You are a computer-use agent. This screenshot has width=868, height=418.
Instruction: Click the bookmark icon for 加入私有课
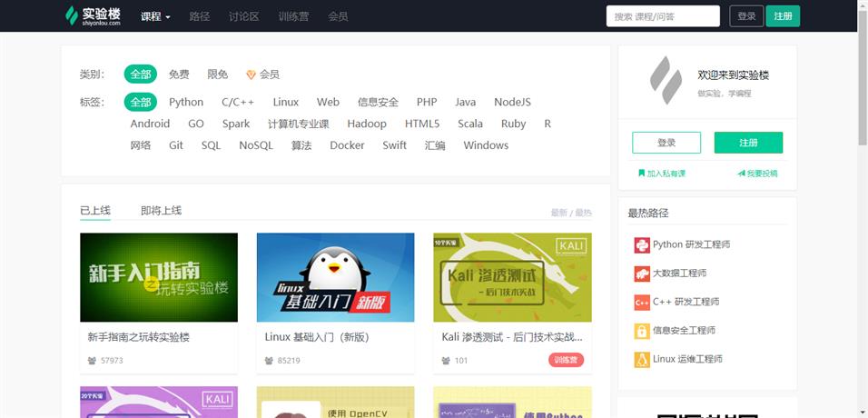(641, 174)
